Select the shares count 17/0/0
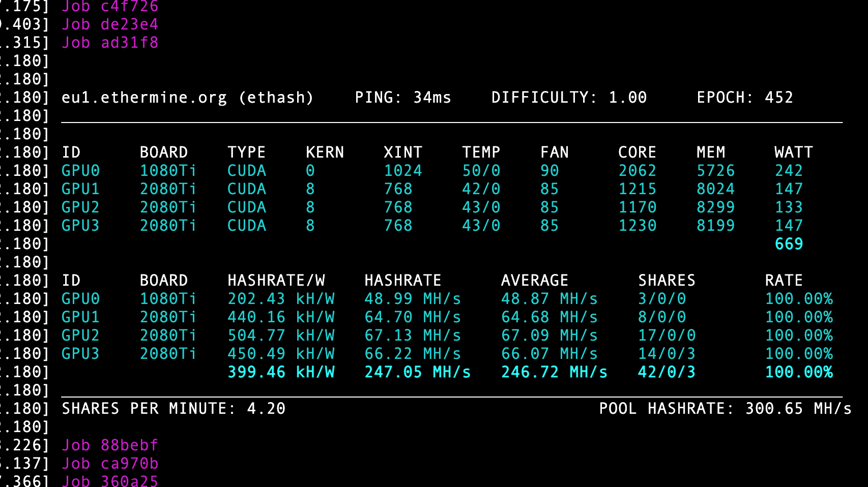 (x=667, y=336)
